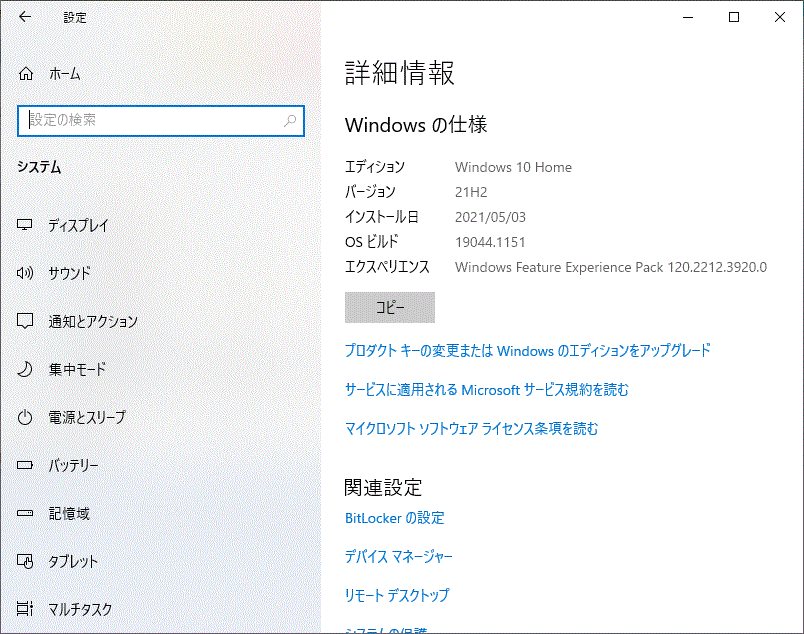Click the サウンド speaker icon
Viewport: 804px width, 634px height.
[x=25, y=273]
